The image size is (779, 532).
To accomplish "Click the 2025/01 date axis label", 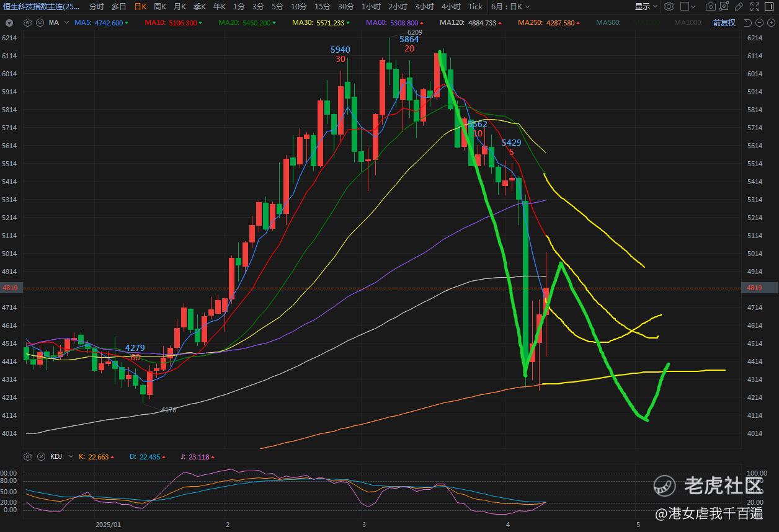I will (109, 525).
